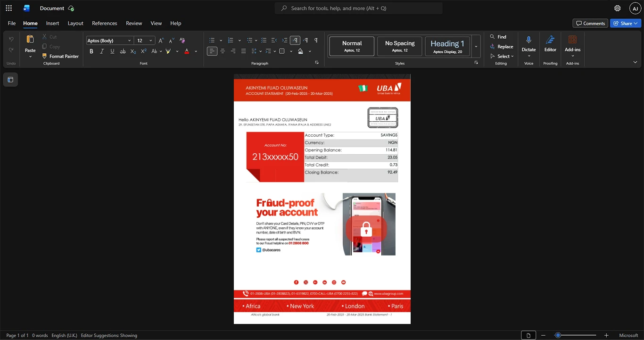
Task: Open the Comments pane
Action: tap(590, 23)
